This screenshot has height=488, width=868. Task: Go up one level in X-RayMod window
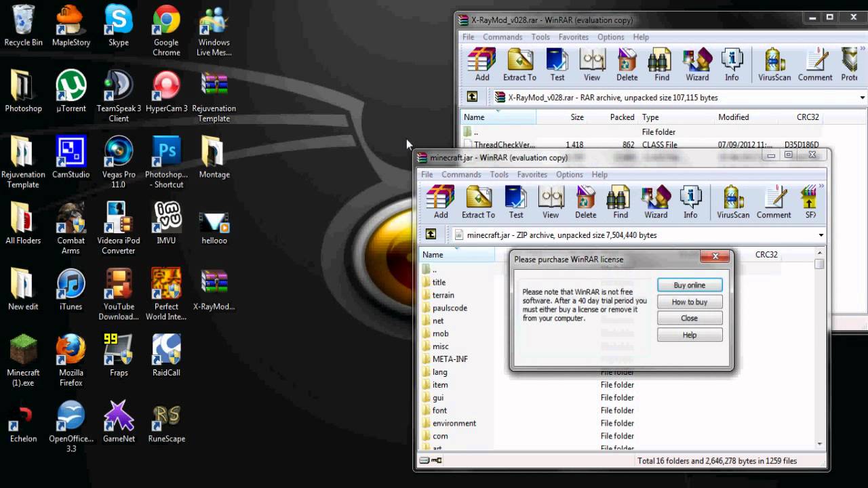pyautogui.click(x=472, y=97)
